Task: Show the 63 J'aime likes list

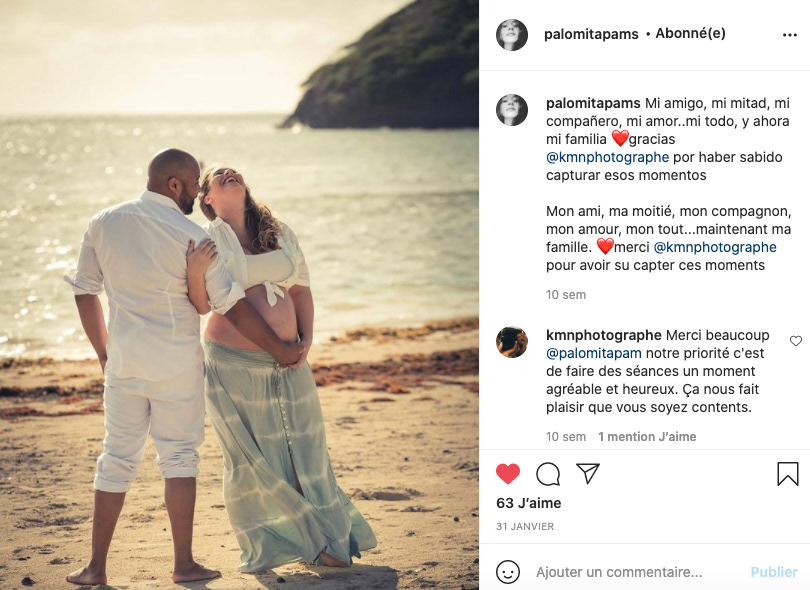Action: [x=528, y=503]
